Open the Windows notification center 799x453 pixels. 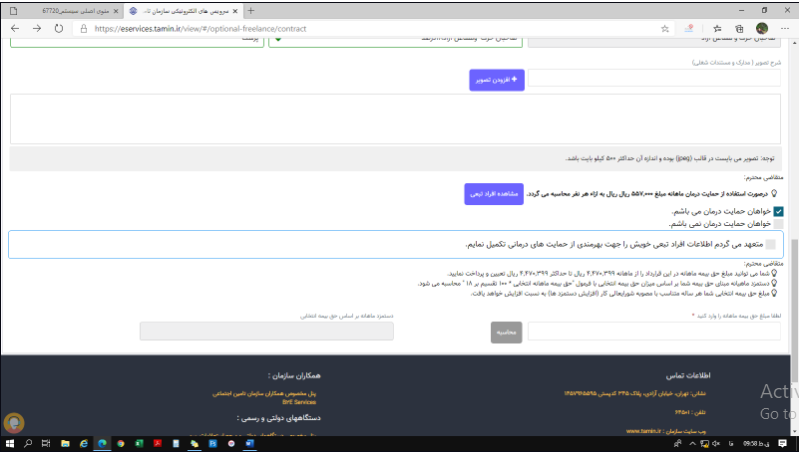pos(783,444)
